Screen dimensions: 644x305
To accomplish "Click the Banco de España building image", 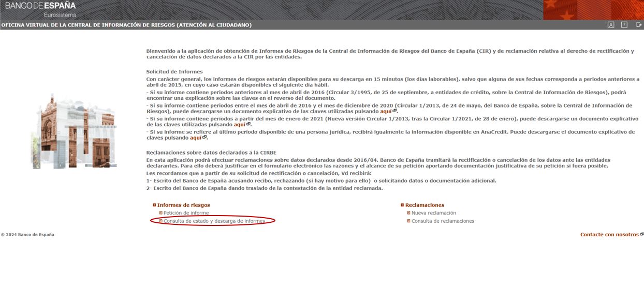I will (74, 132).
